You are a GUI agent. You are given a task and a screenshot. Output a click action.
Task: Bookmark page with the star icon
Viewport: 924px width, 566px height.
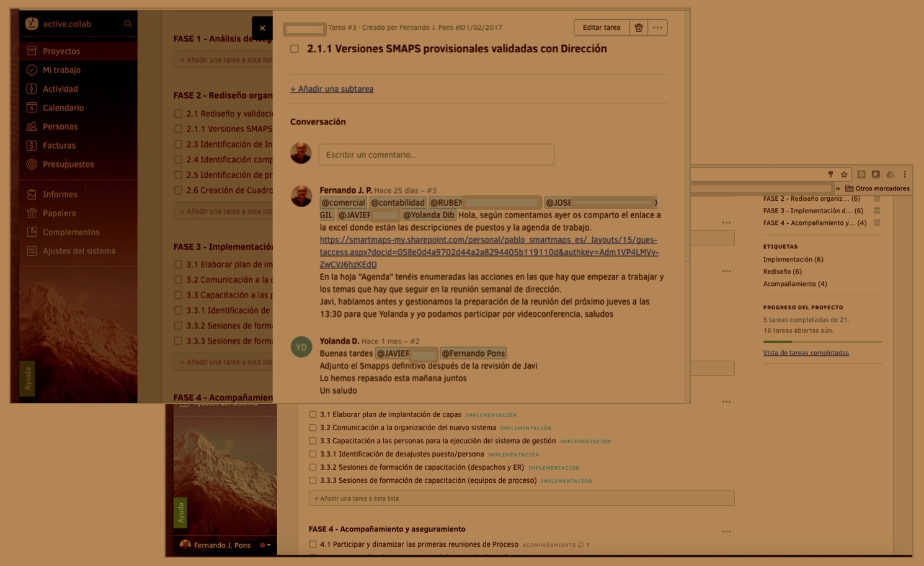pos(844,174)
